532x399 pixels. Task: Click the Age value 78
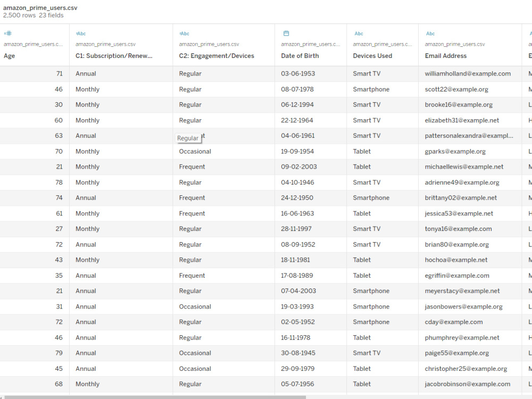pyautogui.click(x=59, y=182)
